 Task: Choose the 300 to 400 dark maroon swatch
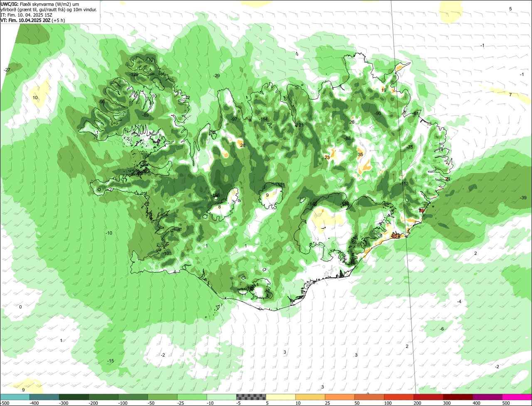click(x=458, y=397)
